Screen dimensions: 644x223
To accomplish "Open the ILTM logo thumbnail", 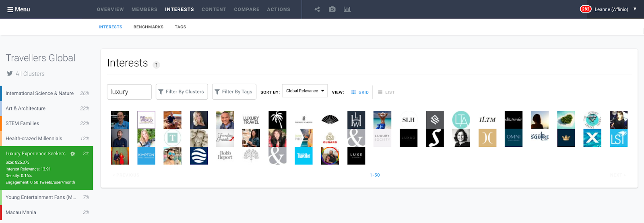I will tap(487, 120).
